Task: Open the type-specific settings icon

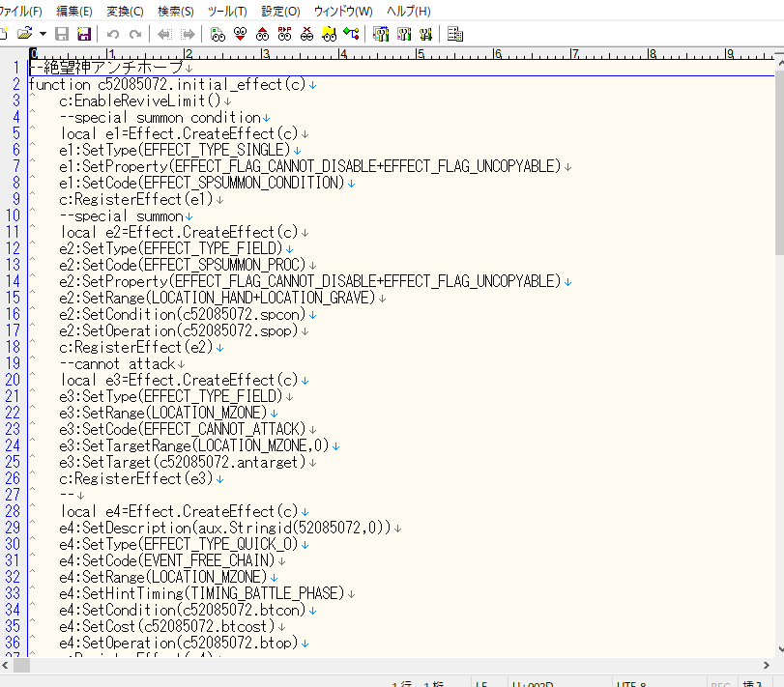Action: point(403,34)
